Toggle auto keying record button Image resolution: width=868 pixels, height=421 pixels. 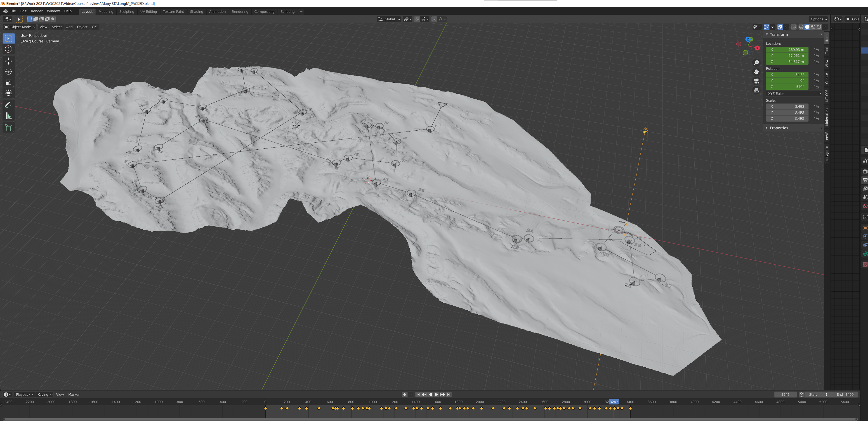404,394
